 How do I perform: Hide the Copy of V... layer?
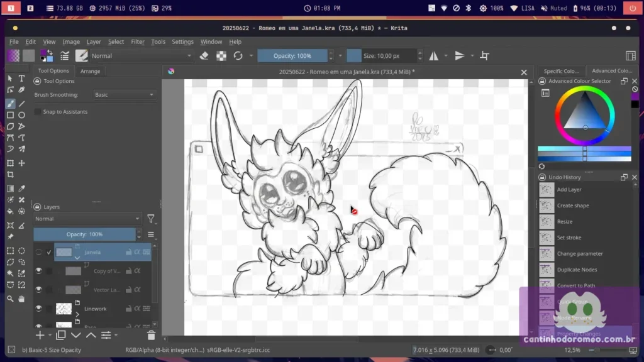(38, 271)
